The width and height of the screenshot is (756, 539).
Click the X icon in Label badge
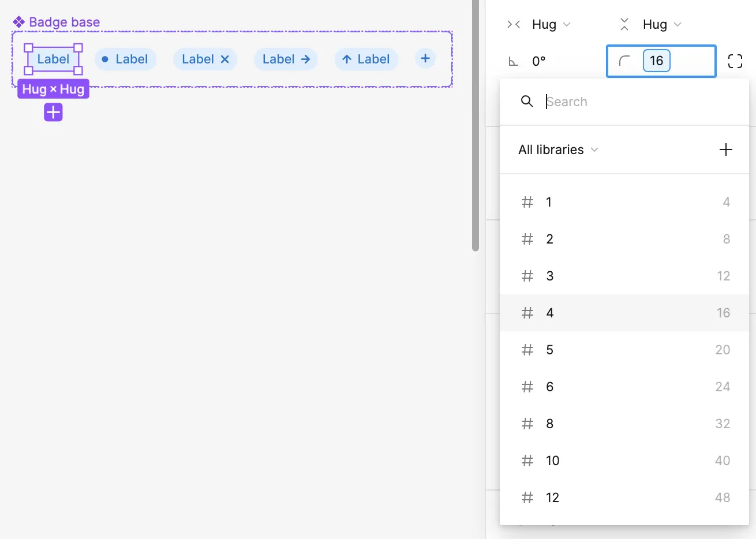coord(225,59)
